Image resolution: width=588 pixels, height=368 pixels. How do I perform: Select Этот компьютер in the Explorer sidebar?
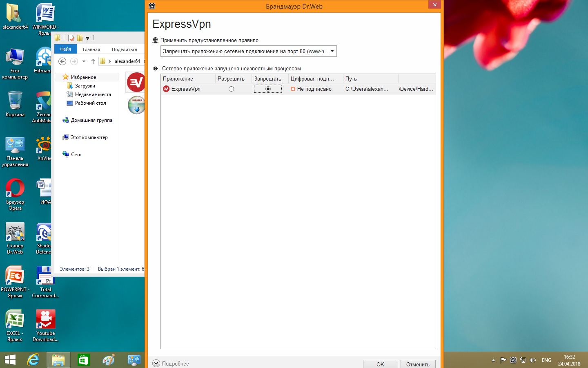coord(89,137)
